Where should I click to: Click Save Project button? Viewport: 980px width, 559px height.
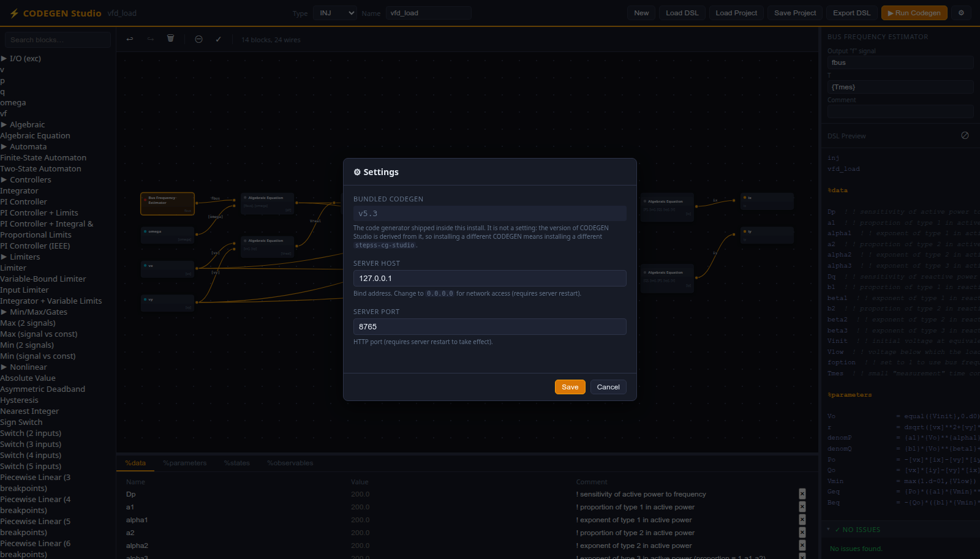[x=795, y=13]
